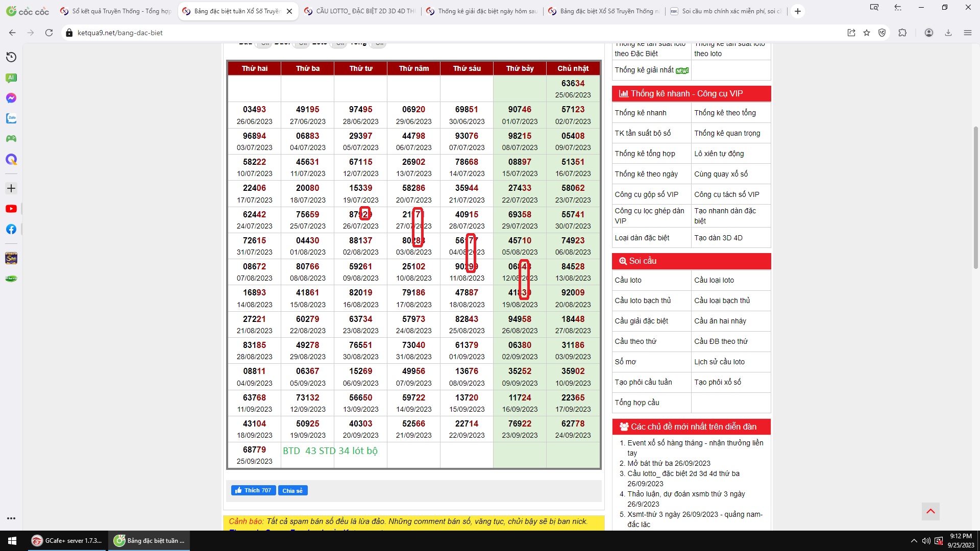Click the downloads icon in the toolbar
The width and height of the screenshot is (980, 551).
(948, 33)
